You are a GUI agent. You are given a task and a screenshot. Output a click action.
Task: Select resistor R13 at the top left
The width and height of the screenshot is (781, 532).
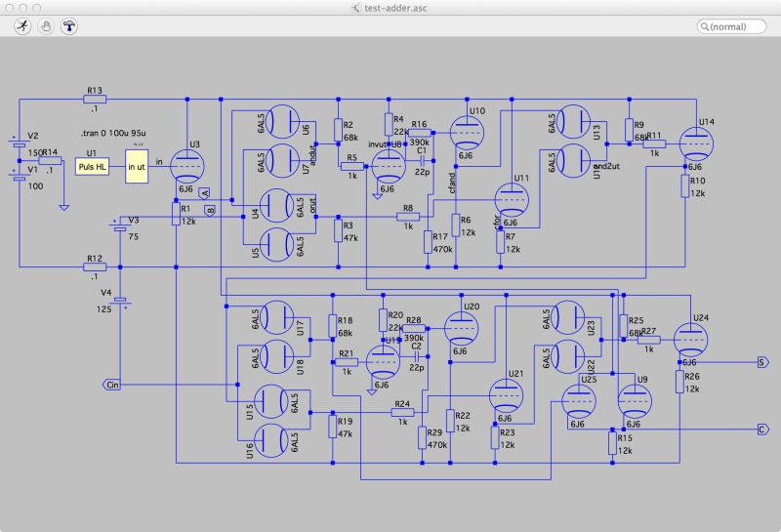click(x=94, y=100)
